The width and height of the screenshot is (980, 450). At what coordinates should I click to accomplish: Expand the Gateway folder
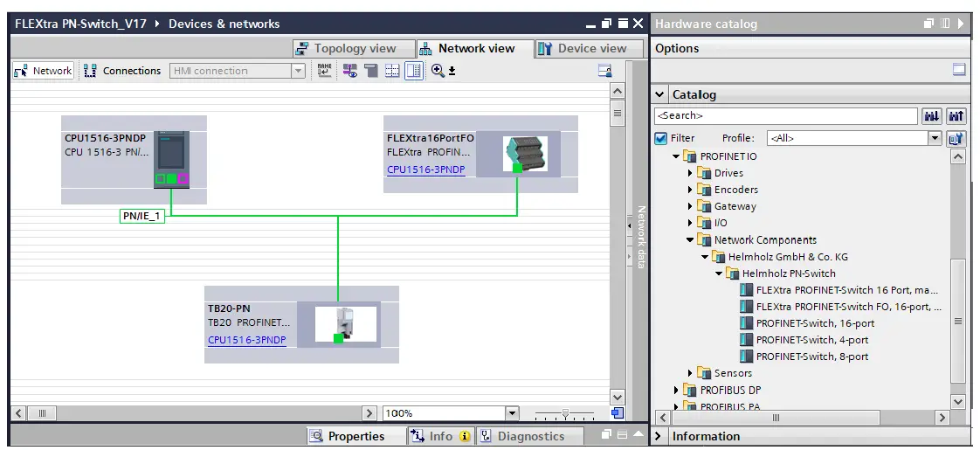coord(690,206)
